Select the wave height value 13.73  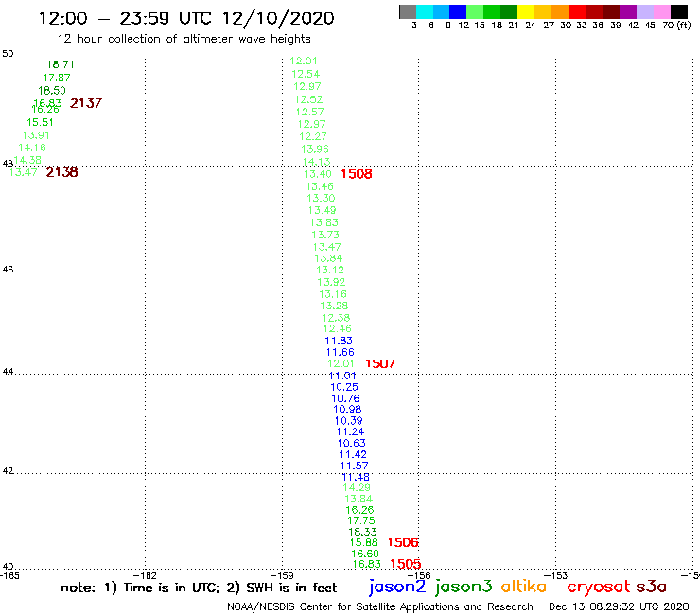325,235
